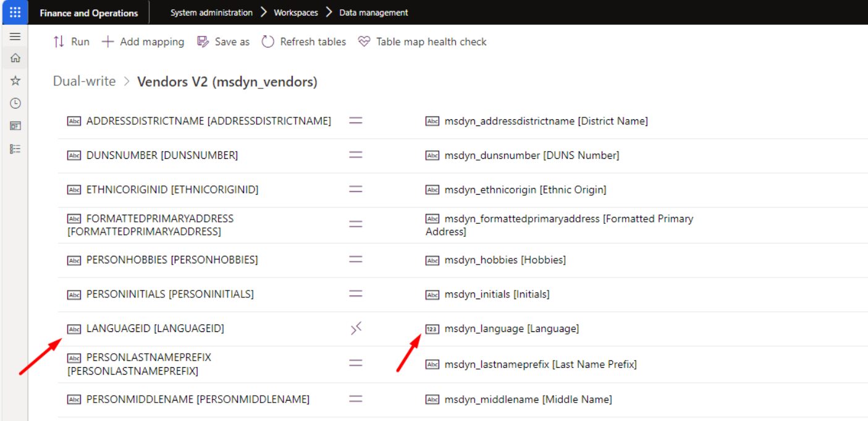This screenshot has height=421, width=868.
Task: Click Refresh tables in toolbar
Action: pyautogui.click(x=303, y=42)
